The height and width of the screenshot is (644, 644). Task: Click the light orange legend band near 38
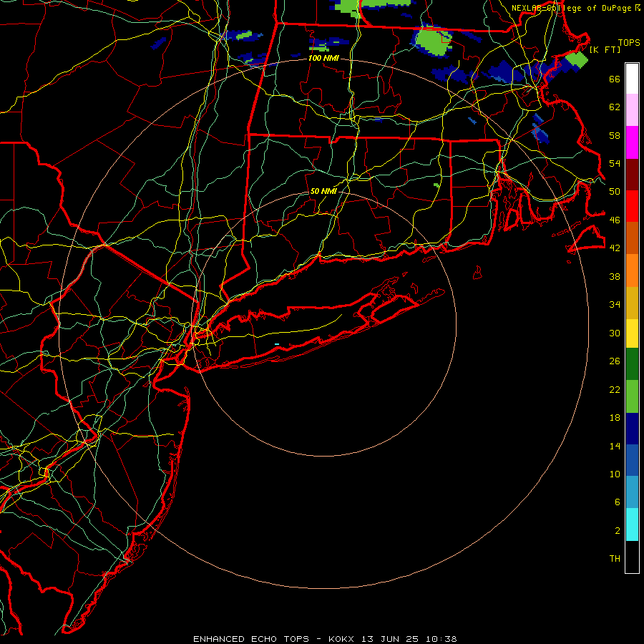click(632, 270)
